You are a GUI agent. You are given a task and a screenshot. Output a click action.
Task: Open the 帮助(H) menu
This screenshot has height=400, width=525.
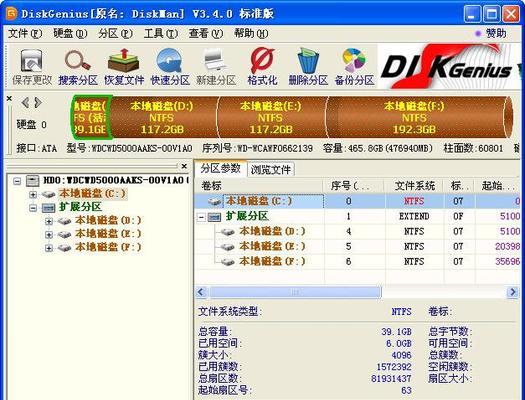[251, 33]
